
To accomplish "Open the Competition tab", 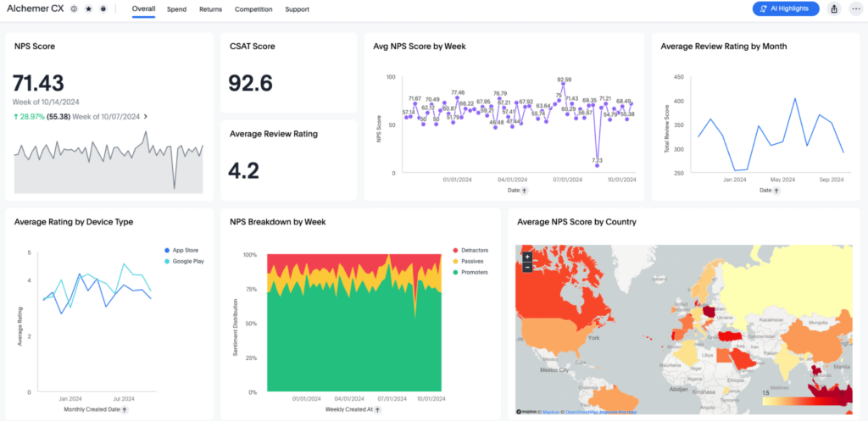I will coord(253,9).
